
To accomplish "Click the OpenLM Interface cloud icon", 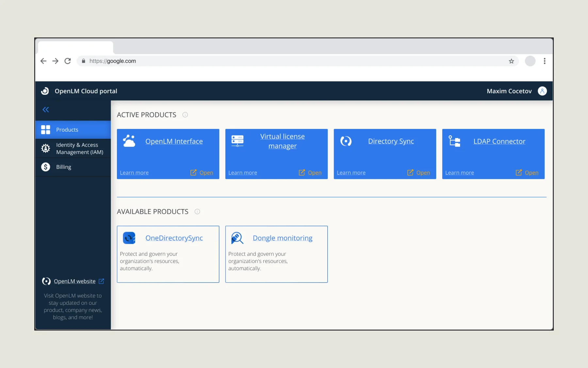I will coord(129,141).
